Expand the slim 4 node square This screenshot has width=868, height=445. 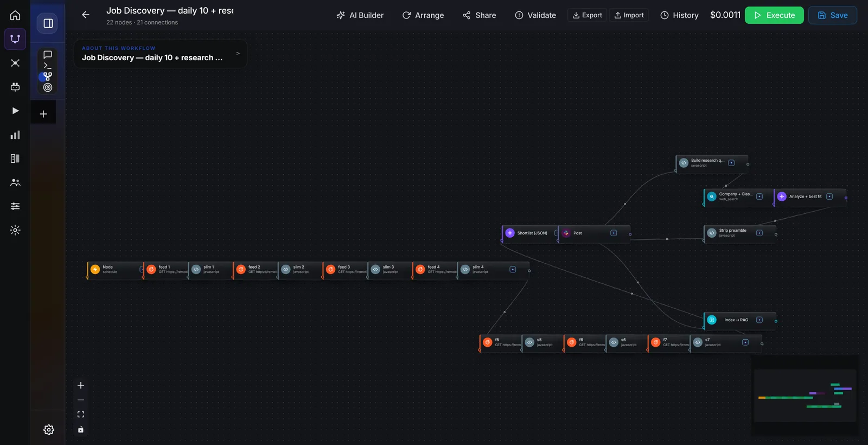click(x=513, y=269)
